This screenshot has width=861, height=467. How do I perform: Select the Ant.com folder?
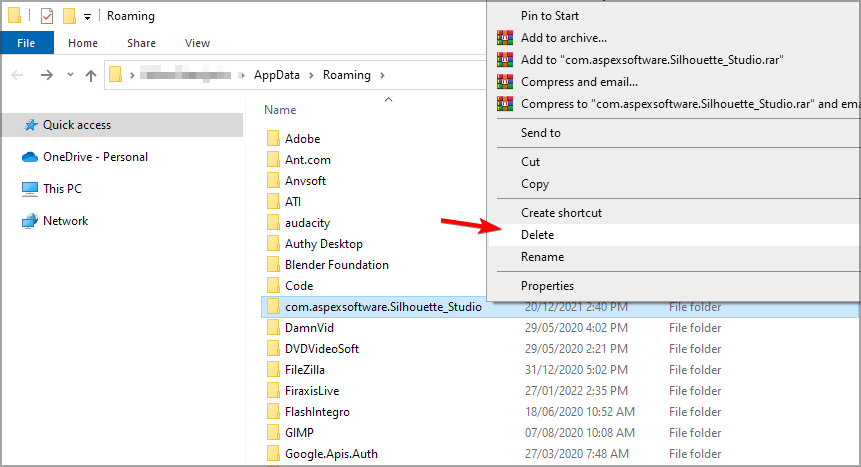[308, 159]
